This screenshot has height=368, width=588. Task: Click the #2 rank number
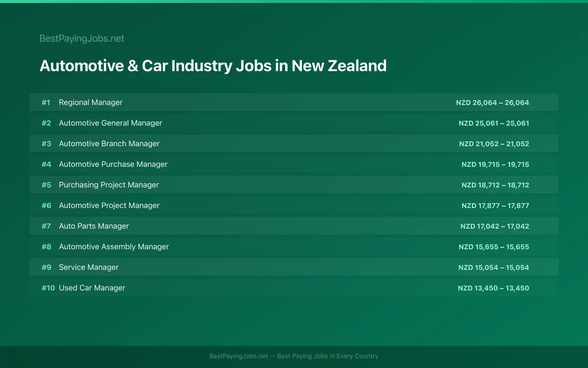tap(46, 123)
